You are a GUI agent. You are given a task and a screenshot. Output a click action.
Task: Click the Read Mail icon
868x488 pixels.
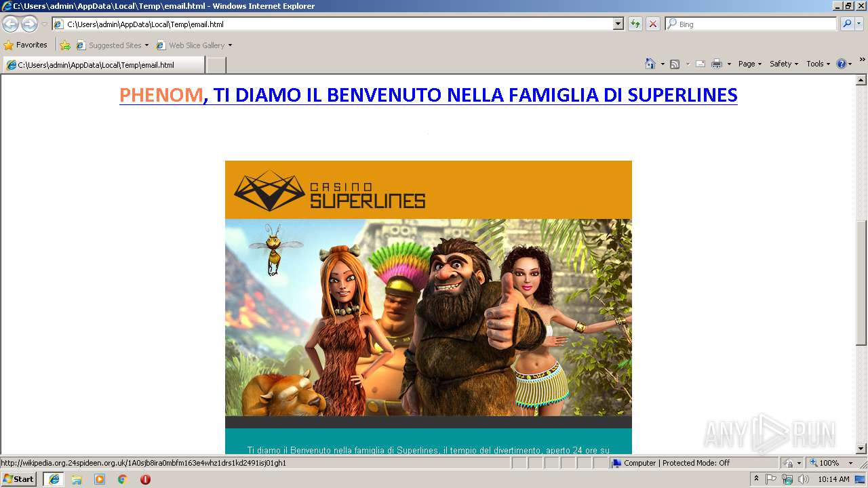pos(701,64)
